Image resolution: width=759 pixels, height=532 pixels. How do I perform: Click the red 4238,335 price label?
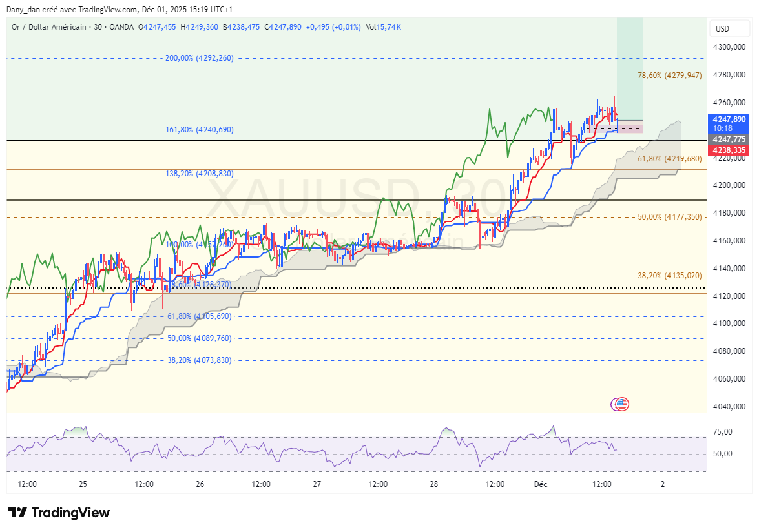click(x=729, y=150)
